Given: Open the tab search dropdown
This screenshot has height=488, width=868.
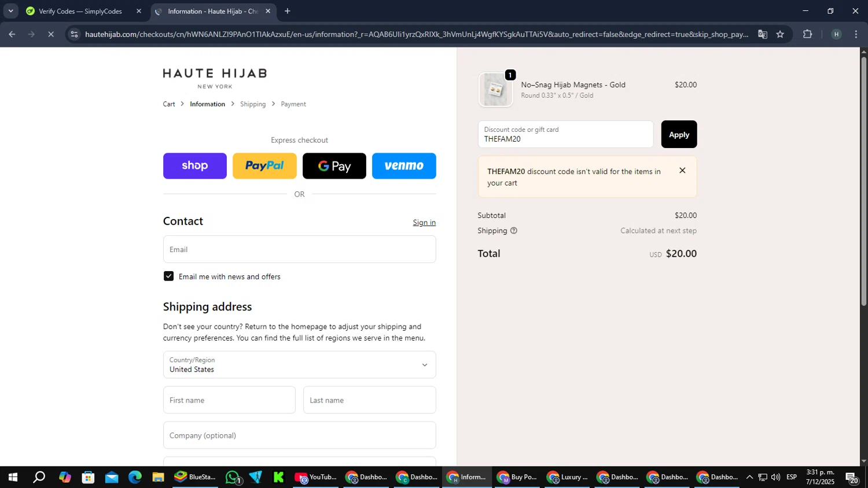Looking at the screenshot, I should point(10,11).
